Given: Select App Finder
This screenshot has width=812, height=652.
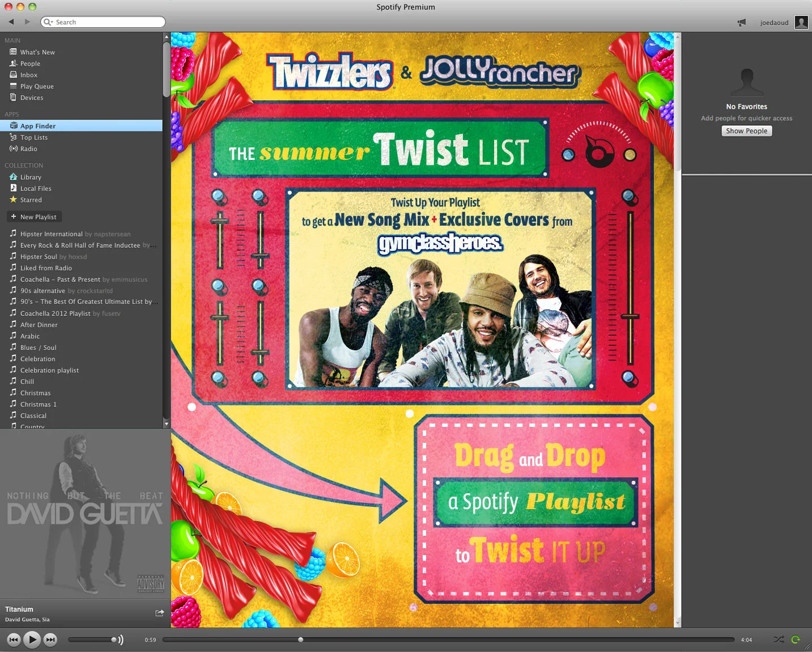Looking at the screenshot, I should pyautogui.click(x=81, y=126).
